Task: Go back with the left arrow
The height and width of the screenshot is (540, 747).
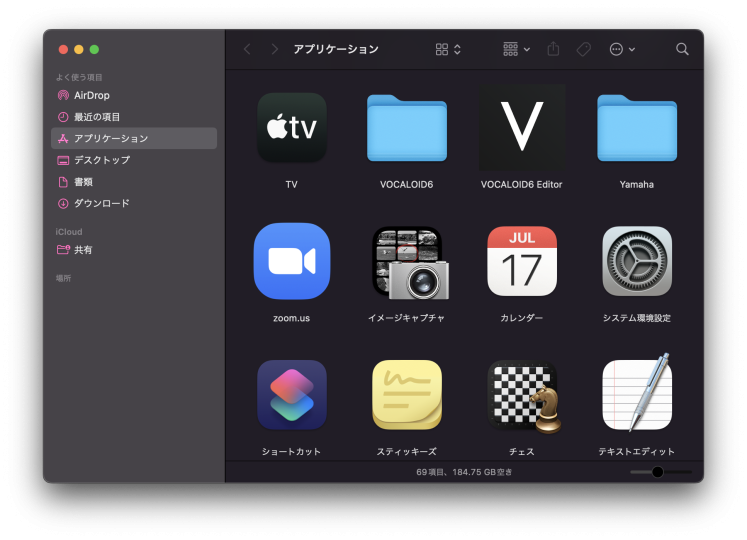Action: click(x=247, y=49)
